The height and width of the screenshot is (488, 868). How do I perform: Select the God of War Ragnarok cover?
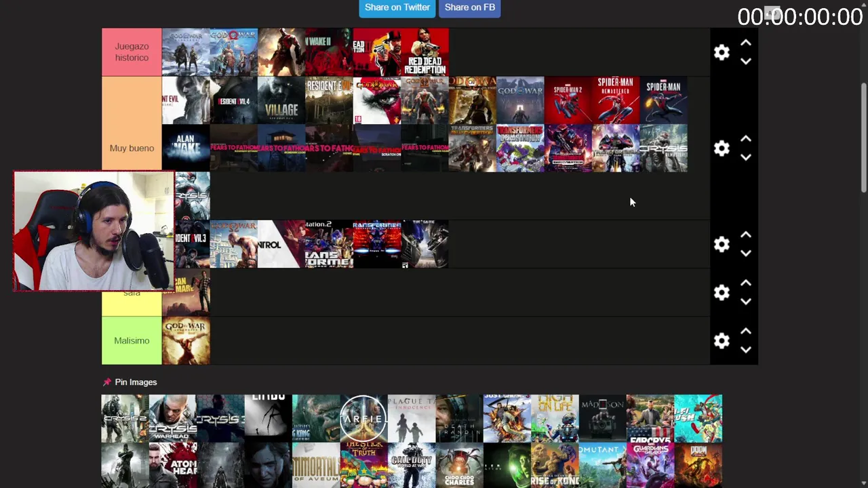coord(186,52)
